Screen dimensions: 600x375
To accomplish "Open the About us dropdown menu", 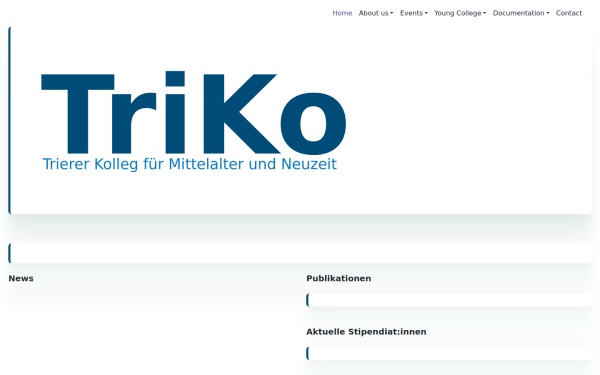I will pos(376,13).
